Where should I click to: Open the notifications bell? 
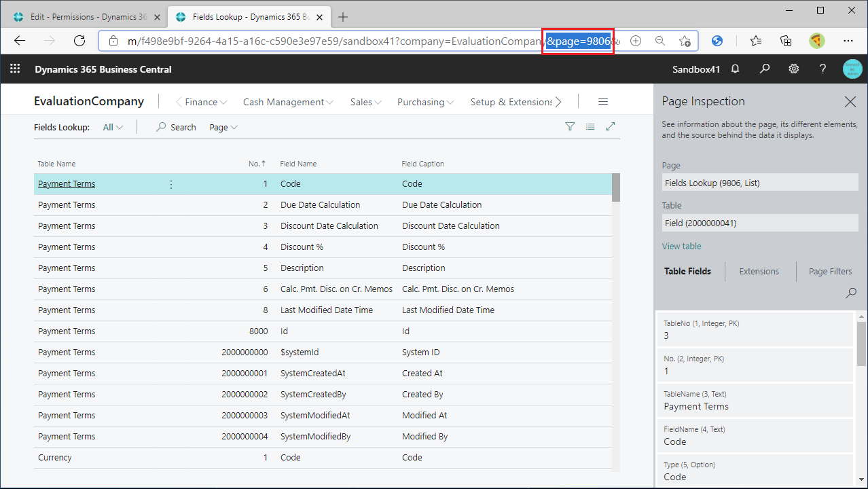[736, 69]
